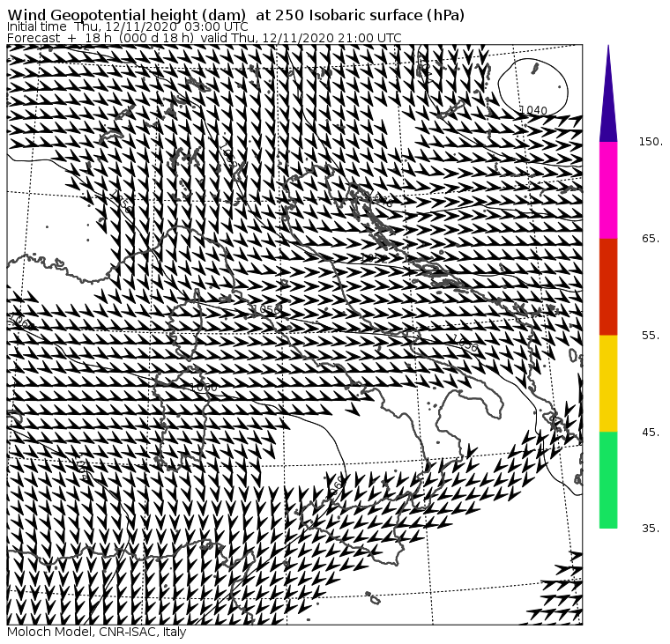The image size is (670, 644).
Task: Click the green color band on the legend
Action: [608, 480]
